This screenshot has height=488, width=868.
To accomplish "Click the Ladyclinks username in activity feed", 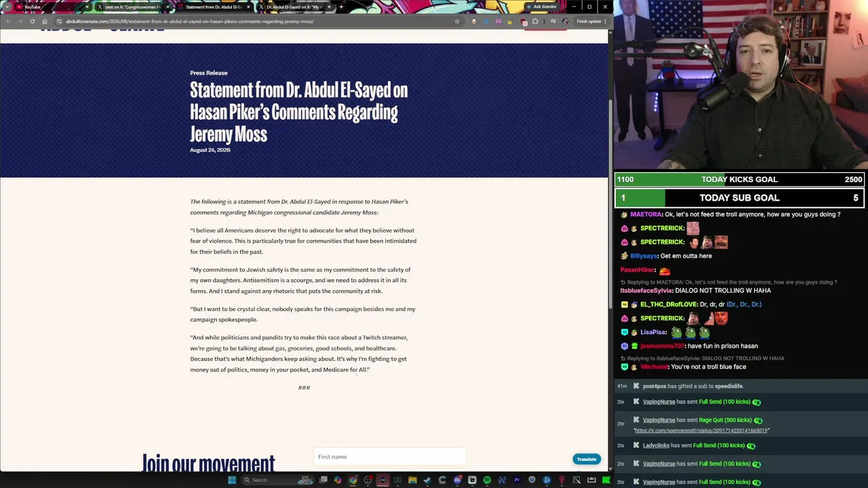I will (x=656, y=445).
